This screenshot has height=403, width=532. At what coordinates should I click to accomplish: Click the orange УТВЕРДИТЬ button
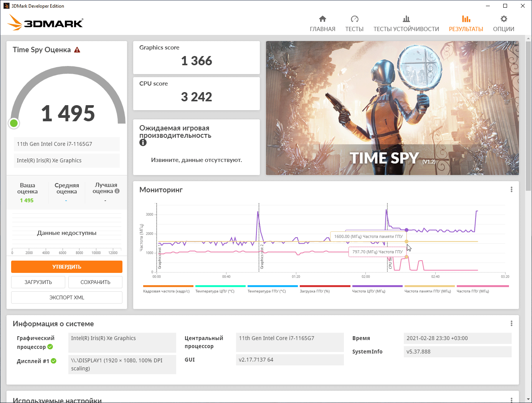click(67, 267)
